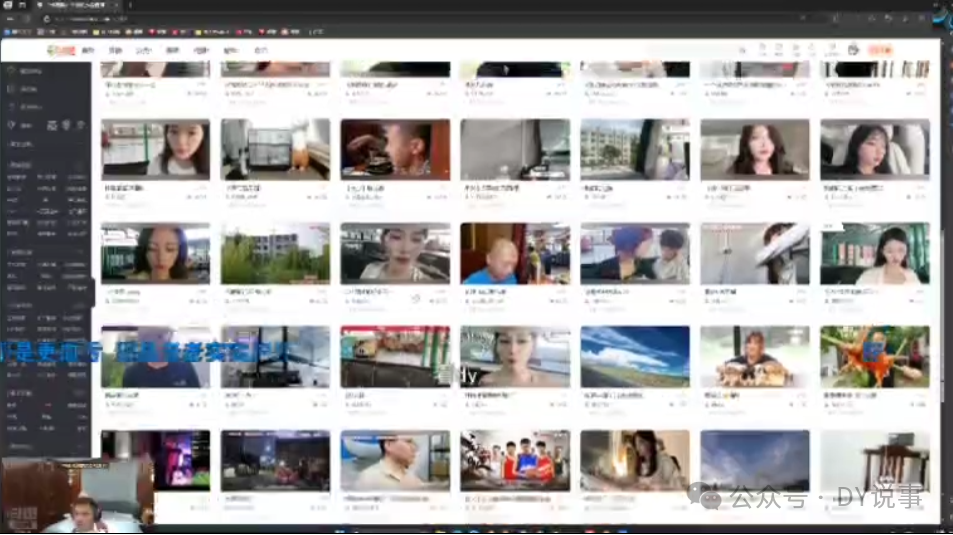The height and width of the screenshot is (535, 953).
Task: Open the stream of the long-haired woman on a gray background
Action: tap(755, 150)
